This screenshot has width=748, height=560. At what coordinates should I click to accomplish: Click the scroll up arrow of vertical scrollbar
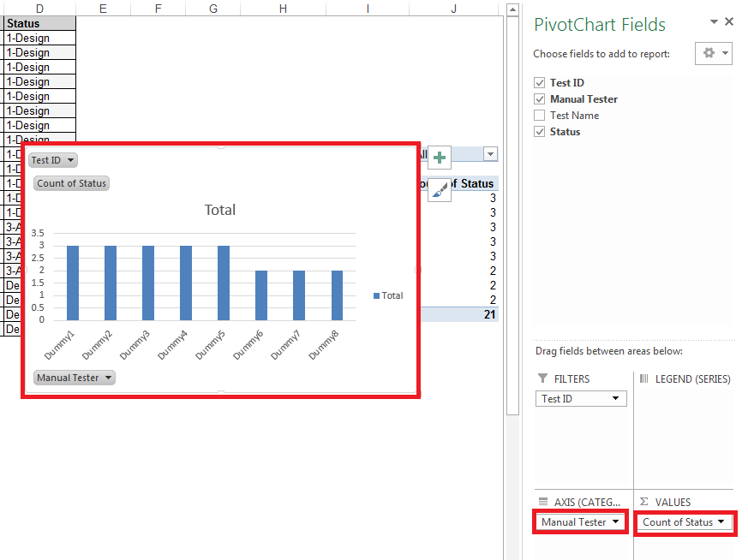click(512, 9)
